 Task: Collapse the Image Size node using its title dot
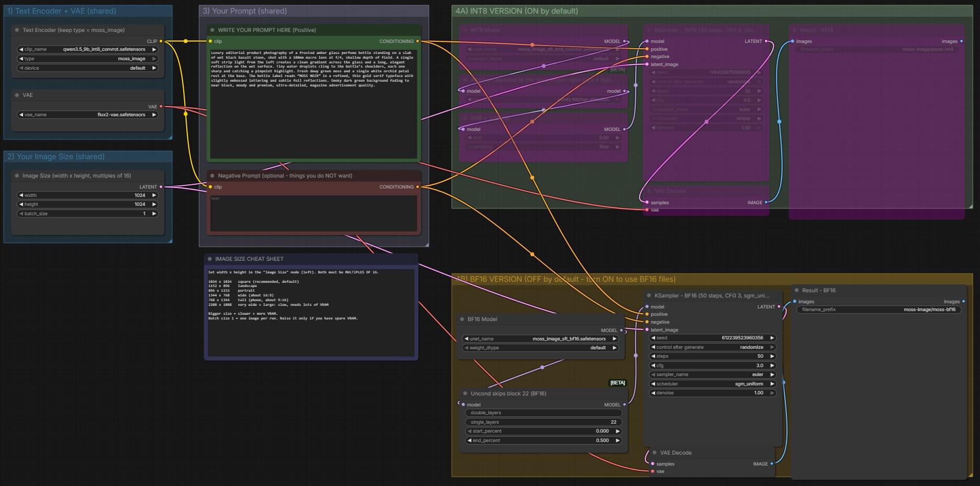pos(17,176)
